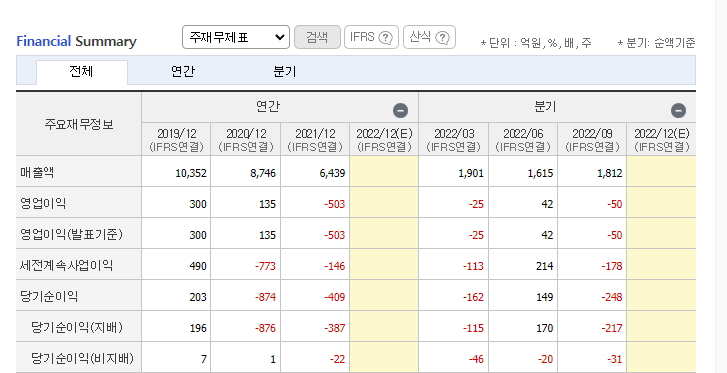Select the 1,901 quarterly revenue value
The width and height of the screenshot is (727, 373).
471,174
